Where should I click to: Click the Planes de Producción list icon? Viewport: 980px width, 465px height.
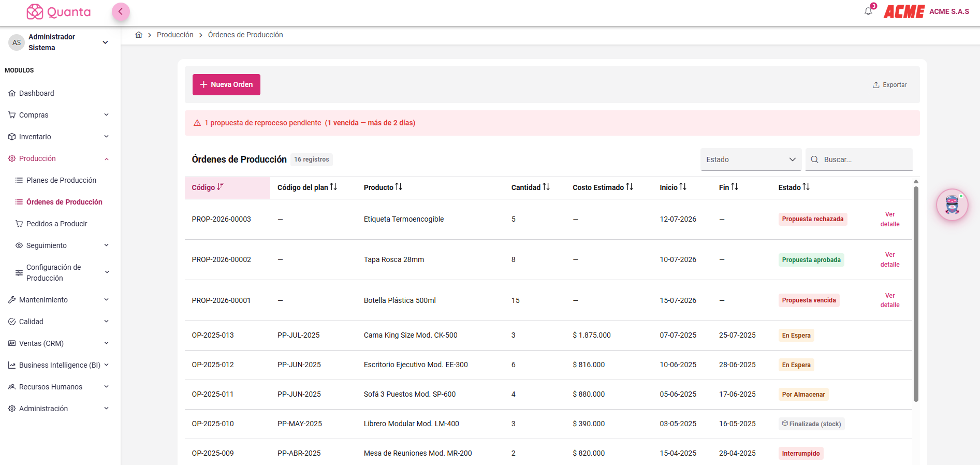[19, 180]
